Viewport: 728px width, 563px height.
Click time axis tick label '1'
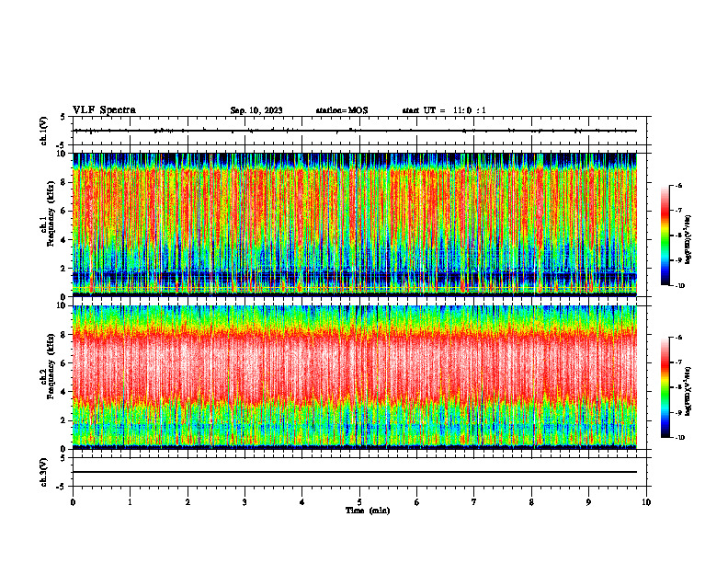tap(130, 502)
